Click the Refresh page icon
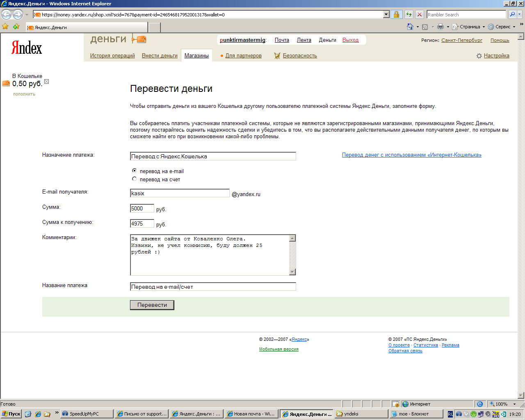The width and height of the screenshot is (525, 420). 409,15
